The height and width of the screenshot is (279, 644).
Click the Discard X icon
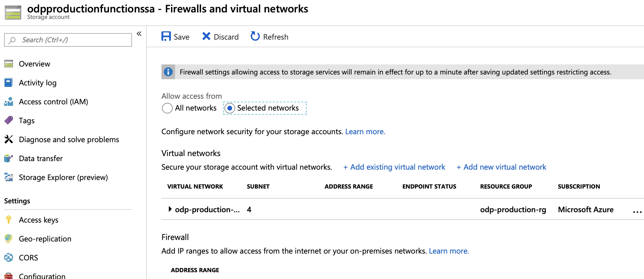click(x=206, y=36)
